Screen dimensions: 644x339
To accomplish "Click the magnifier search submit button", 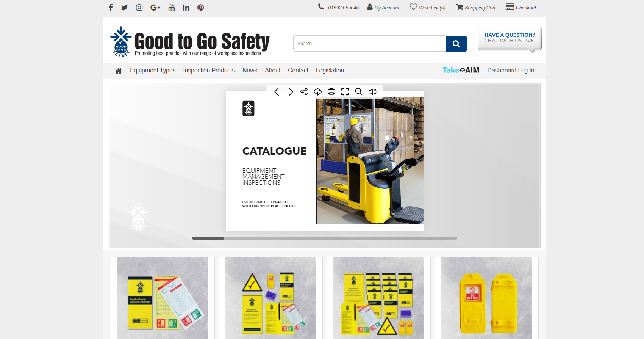I will [456, 44].
